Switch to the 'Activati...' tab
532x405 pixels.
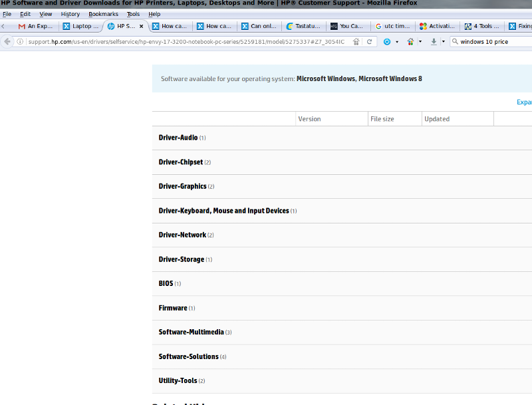pos(438,26)
